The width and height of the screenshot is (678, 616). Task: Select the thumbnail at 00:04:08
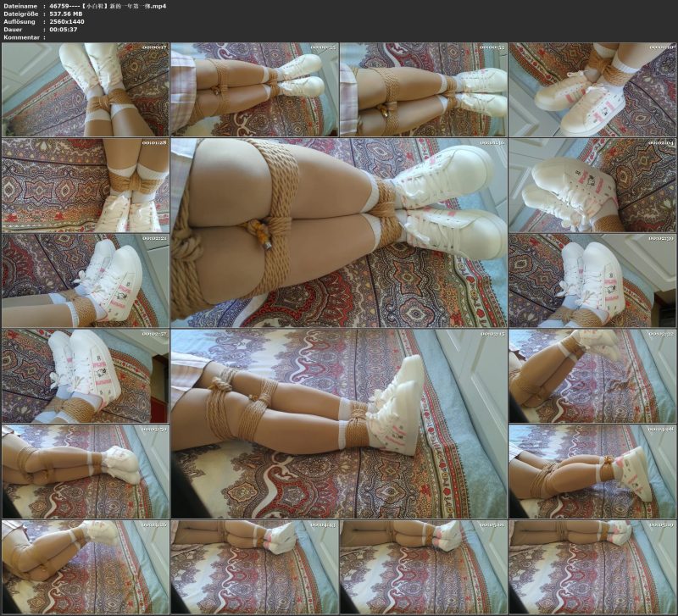[592, 471]
